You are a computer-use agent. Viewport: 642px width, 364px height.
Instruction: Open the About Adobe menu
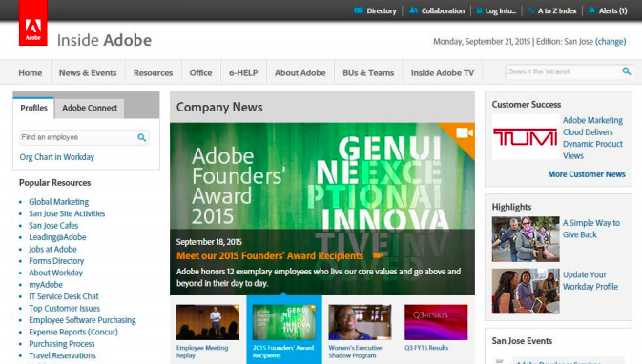click(x=300, y=72)
